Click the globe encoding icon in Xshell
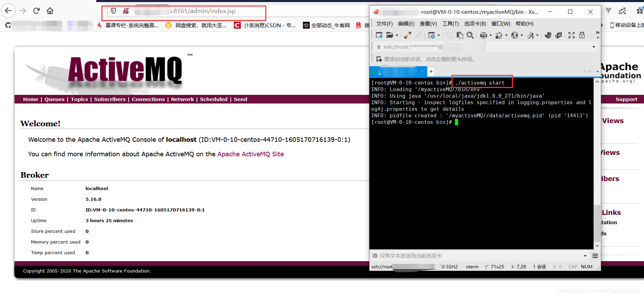This screenshot has height=297, width=644. click(515, 35)
